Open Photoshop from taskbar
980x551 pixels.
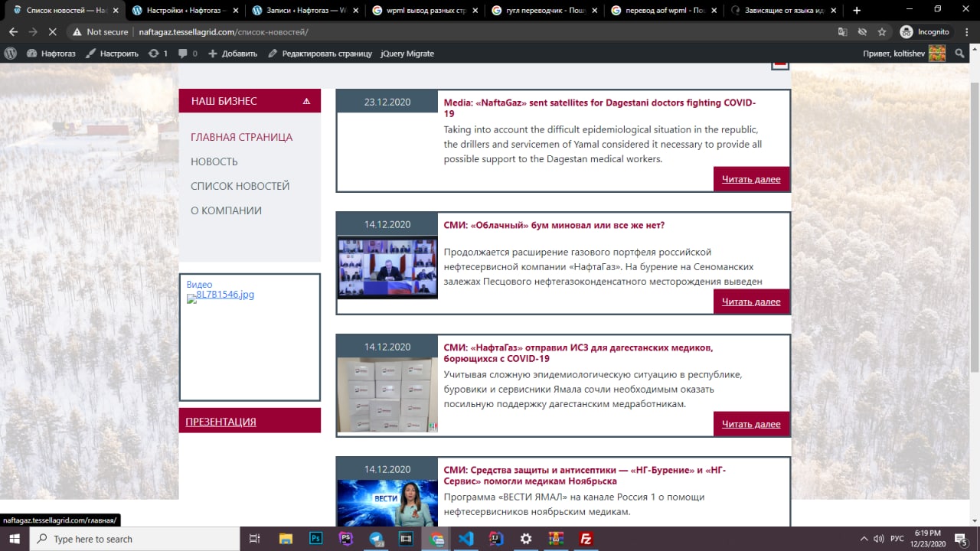(315, 539)
